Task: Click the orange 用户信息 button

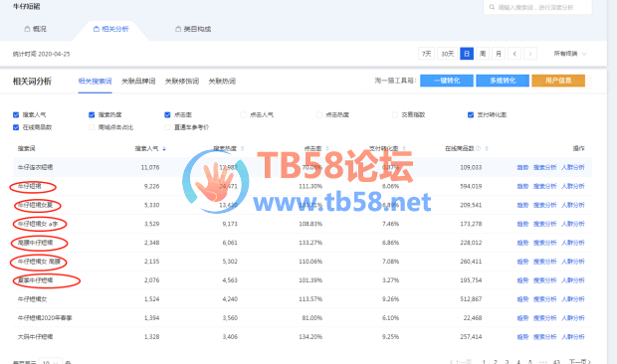Action: pos(558,81)
